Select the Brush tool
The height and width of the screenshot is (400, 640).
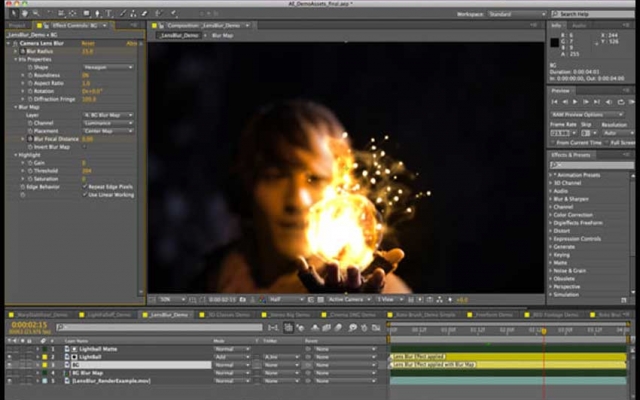pyautogui.click(x=124, y=13)
